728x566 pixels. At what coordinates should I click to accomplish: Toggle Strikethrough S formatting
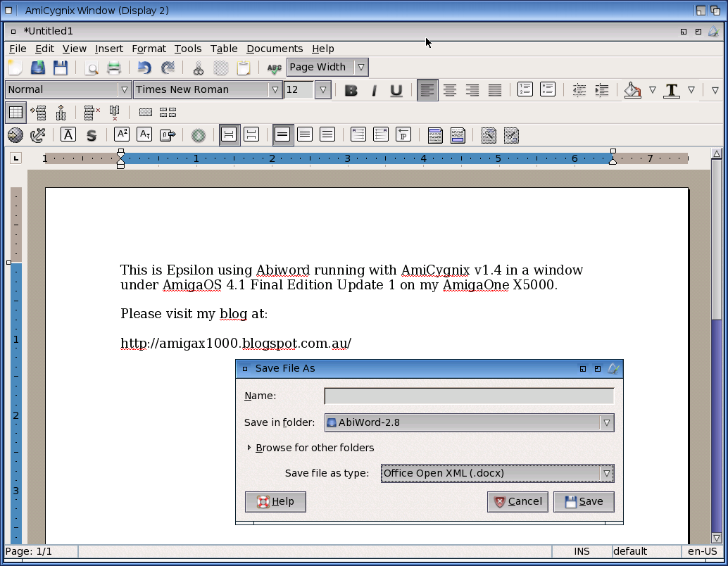click(92, 135)
